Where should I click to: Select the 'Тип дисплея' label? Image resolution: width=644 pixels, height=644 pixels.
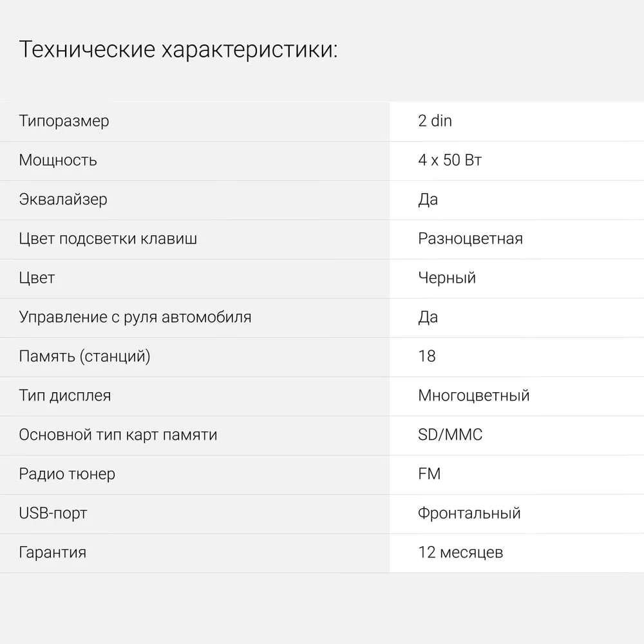tap(65, 396)
